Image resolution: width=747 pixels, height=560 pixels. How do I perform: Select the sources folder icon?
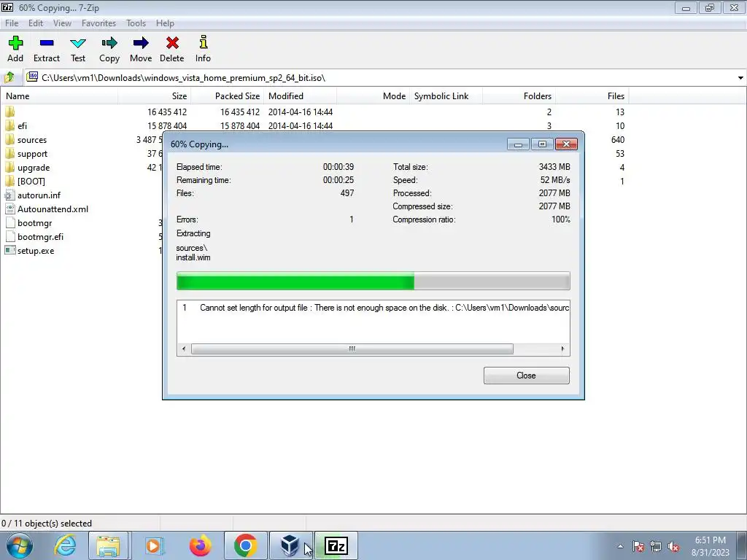pyautogui.click(x=9, y=139)
